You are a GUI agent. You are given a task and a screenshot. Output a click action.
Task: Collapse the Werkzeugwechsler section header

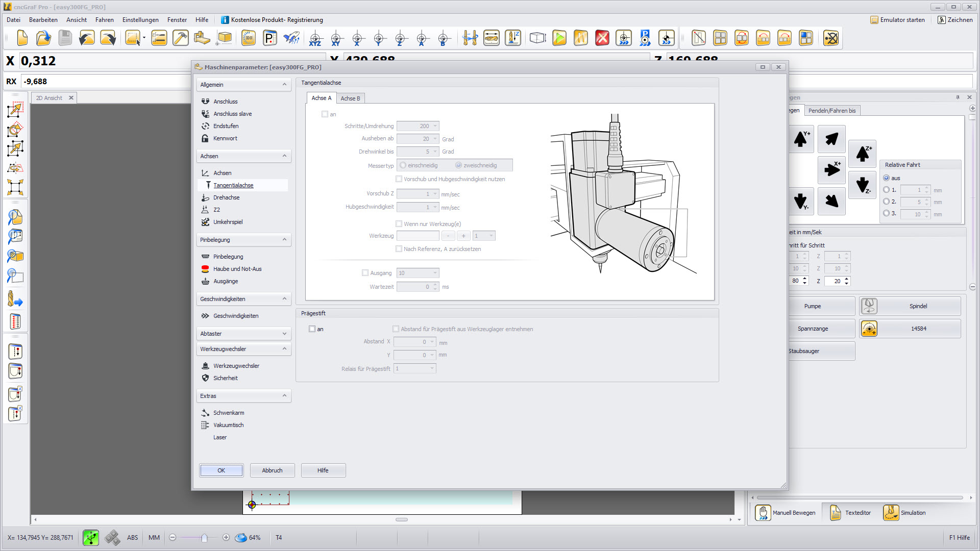click(243, 349)
